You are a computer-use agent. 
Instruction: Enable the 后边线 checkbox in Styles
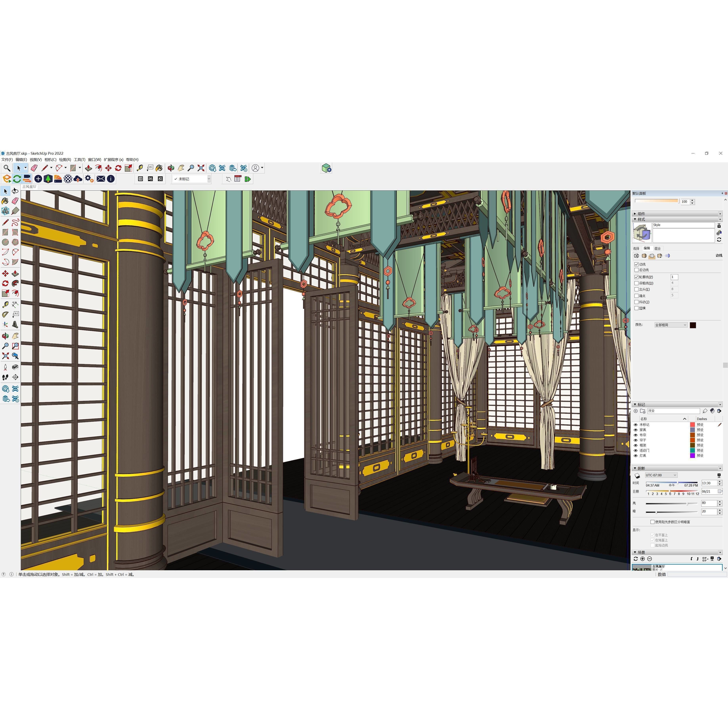pos(636,270)
